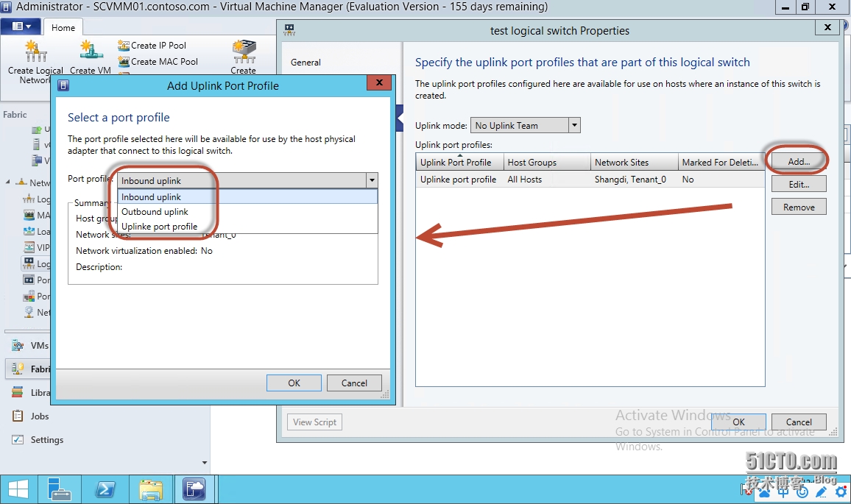851x504 pixels.
Task: Click the Create IP Pool icon
Action: 123,46
